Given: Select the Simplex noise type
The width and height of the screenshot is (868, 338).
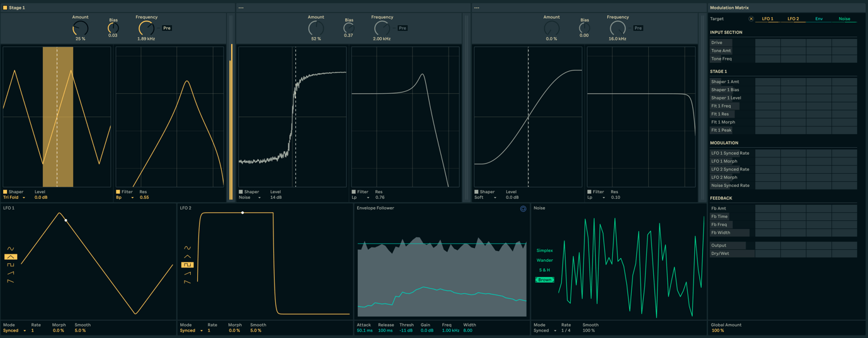Looking at the screenshot, I should pos(544,251).
